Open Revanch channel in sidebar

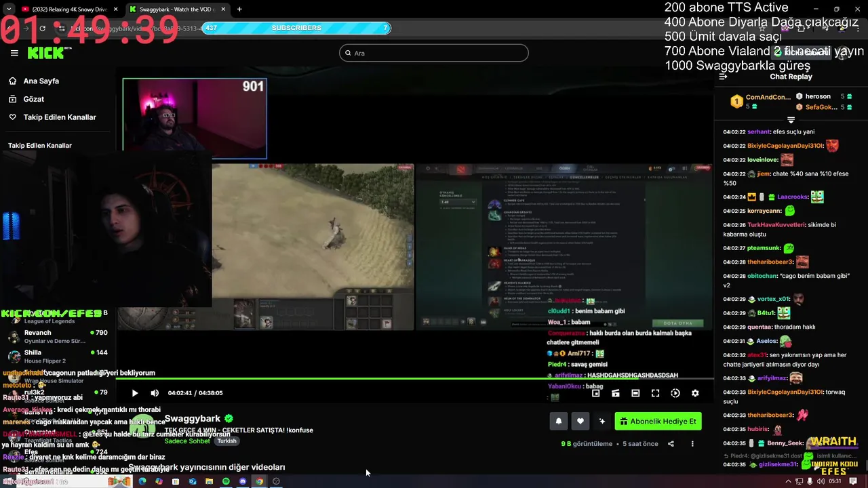(x=58, y=337)
